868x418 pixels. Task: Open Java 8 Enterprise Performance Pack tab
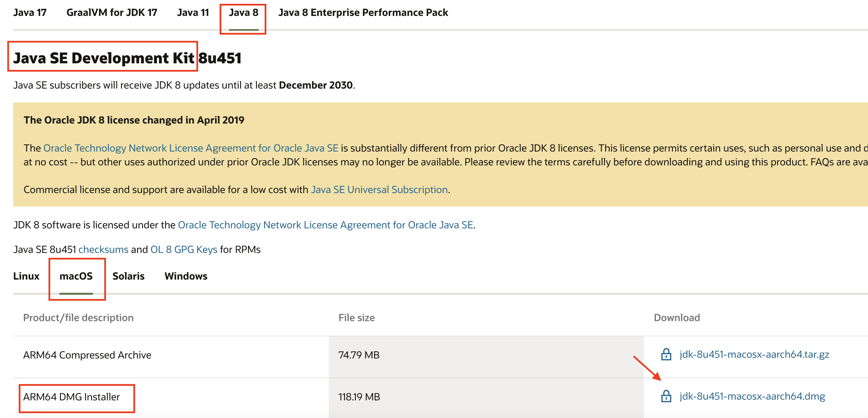[x=363, y=13]
